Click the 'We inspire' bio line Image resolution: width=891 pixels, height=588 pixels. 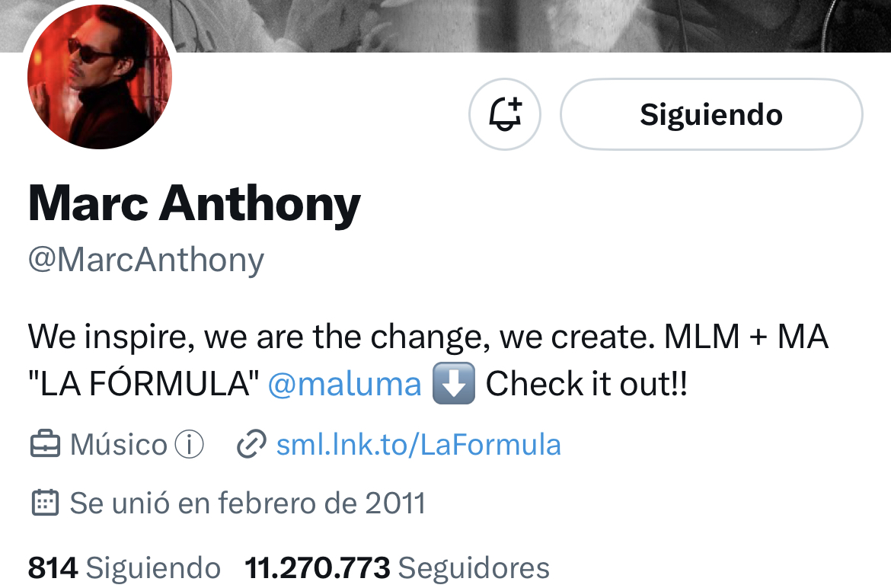pos(428,337)
